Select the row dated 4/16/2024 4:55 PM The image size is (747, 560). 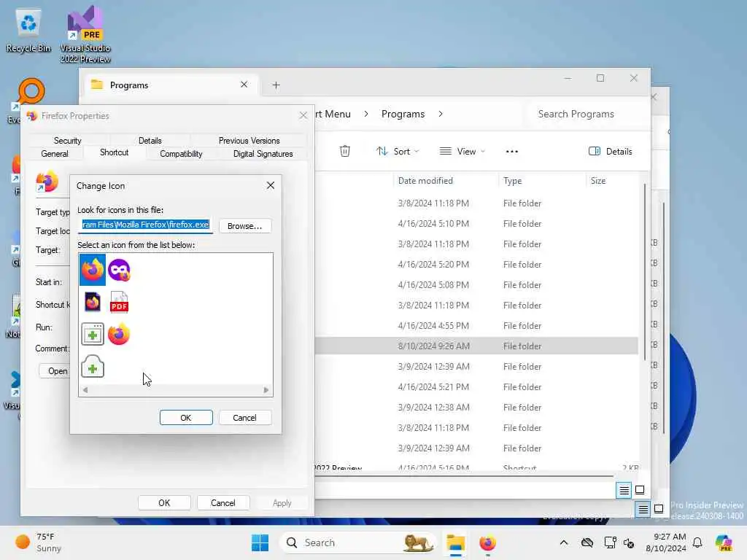pyautogui.click(x=476, y=326)
